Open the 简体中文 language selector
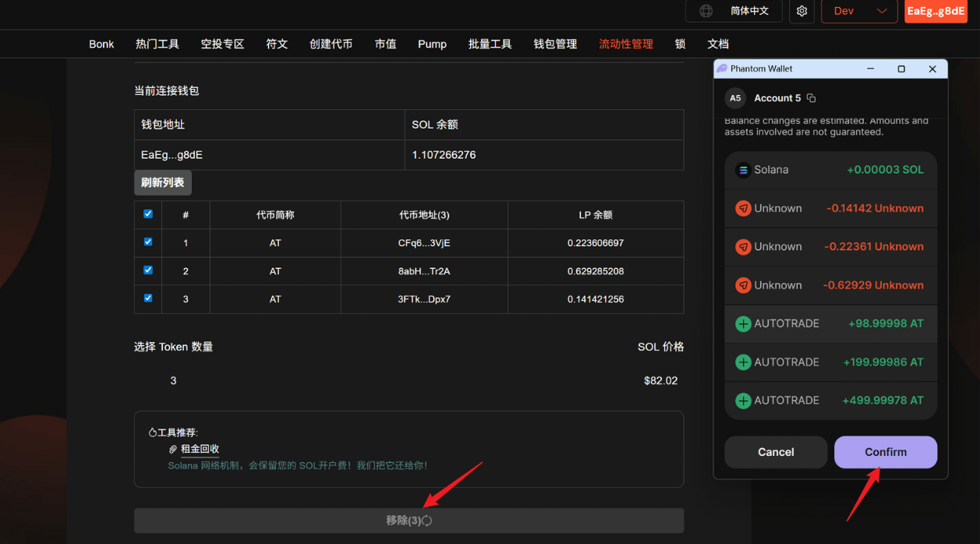Screen dimensions: 980x544 point(734,11)
